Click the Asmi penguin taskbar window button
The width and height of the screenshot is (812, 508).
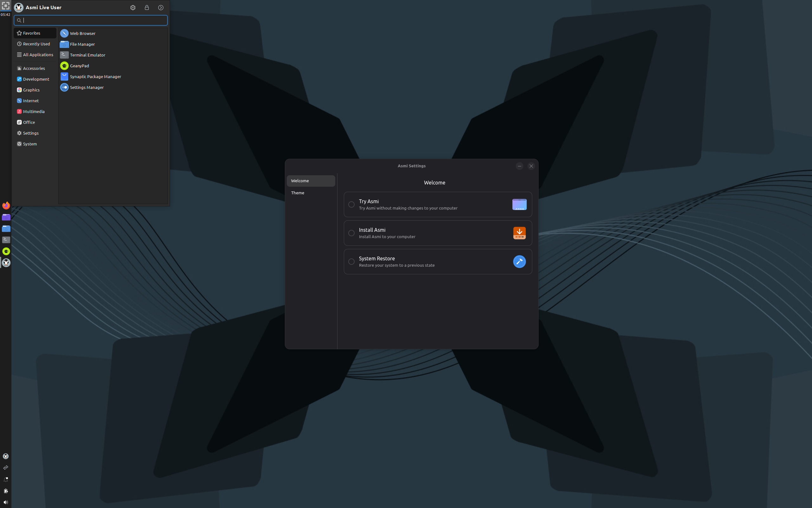tap(6, 262)
